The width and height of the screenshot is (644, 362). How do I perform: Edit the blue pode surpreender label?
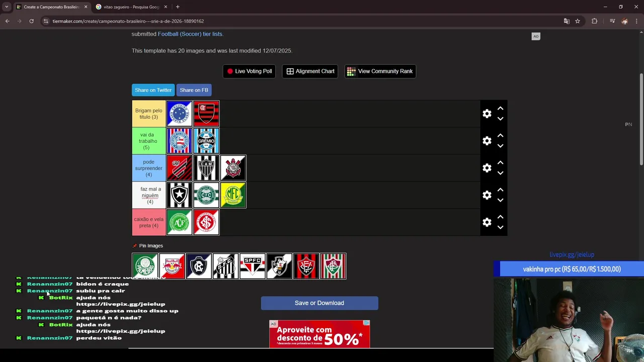(148, 168)
